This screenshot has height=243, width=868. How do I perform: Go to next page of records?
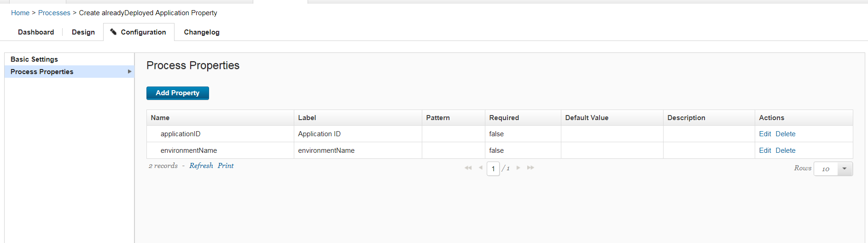(518, 168)
